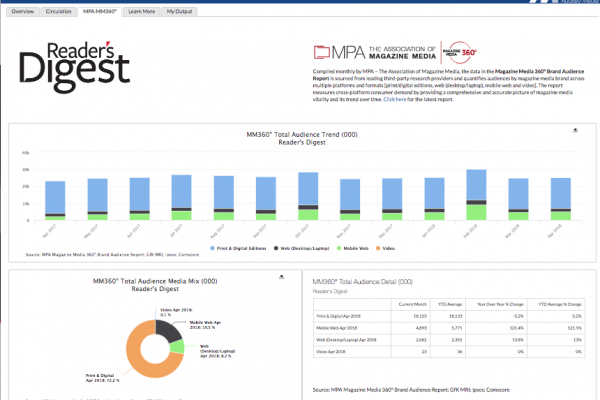Click the 'MM360° Total Audience Detail (000)' heading
600x400 pixels.
click(362, 282)
